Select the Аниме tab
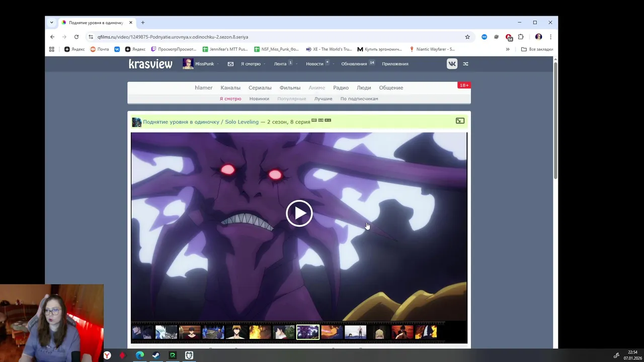The width and height of the screenshot is (644, 362). click(x=317, y=87)
